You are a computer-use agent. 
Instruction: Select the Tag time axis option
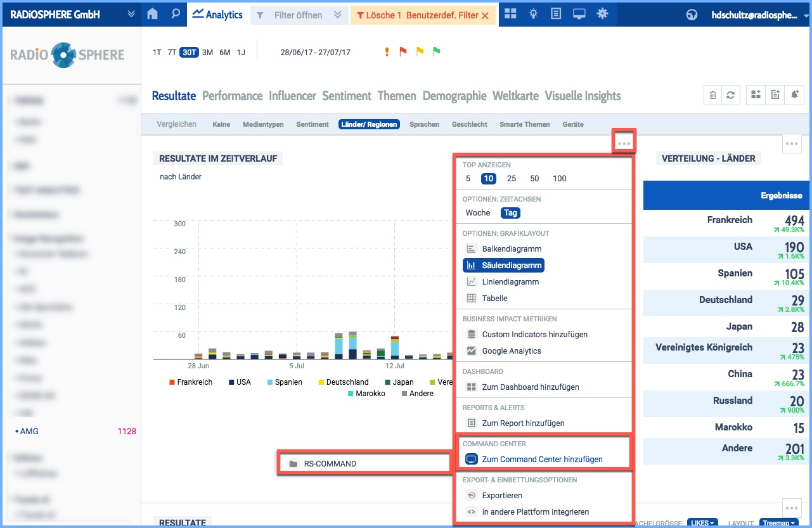click(511, 213)
